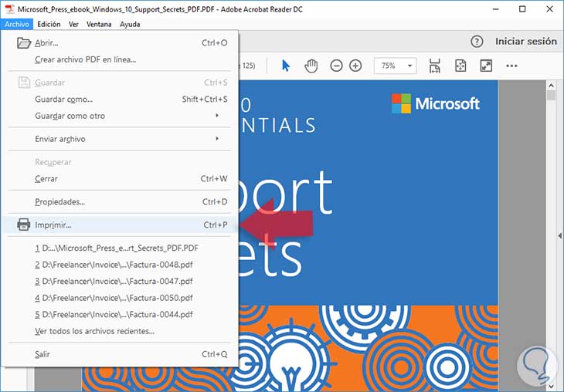Open the Ver menu

(x=73, y=24)
